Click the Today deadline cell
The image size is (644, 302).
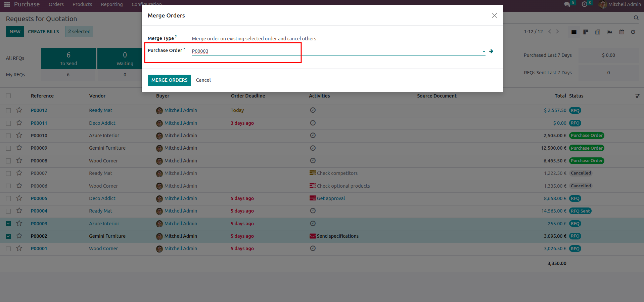pos(237,110)
